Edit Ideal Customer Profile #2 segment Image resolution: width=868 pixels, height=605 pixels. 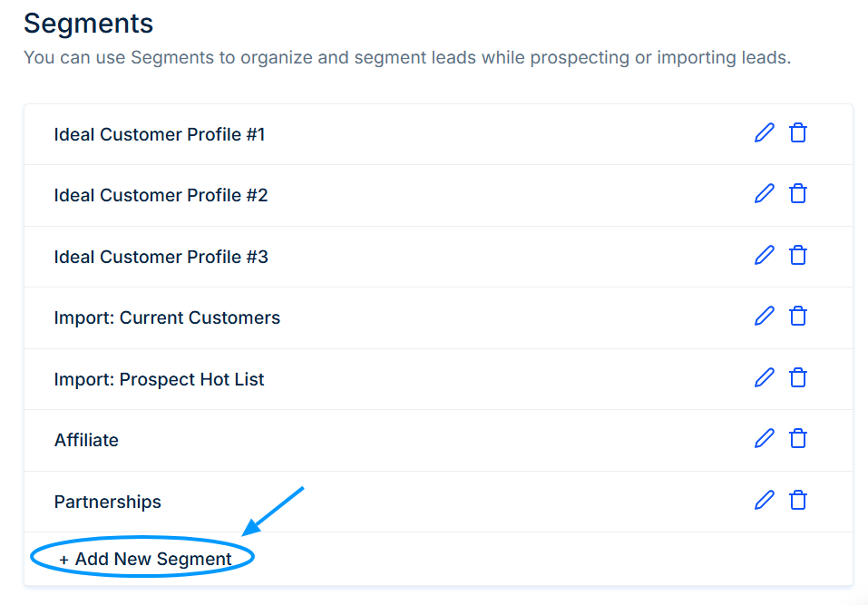tap(765, 194)
